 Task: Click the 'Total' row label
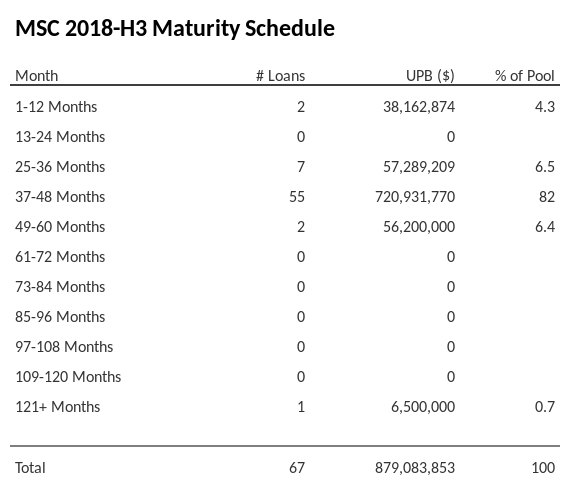30,468
